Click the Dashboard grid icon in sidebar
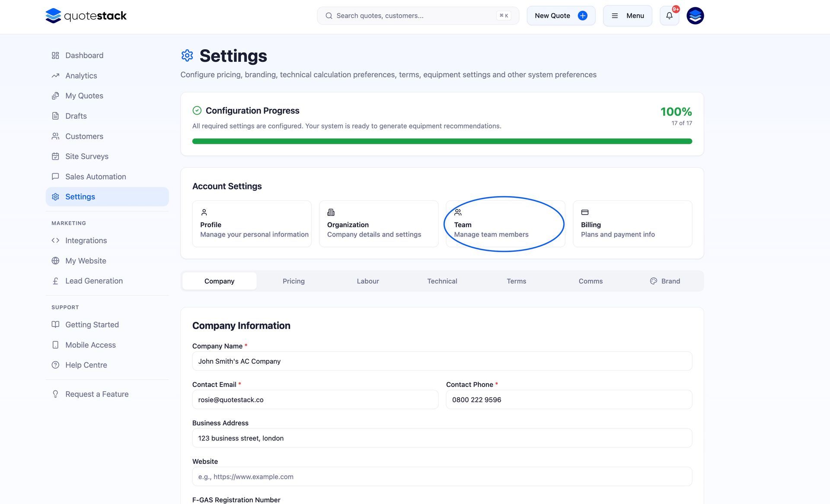This screenshot has height=504, width=830. pyautogui.click(x=55, y=56)
